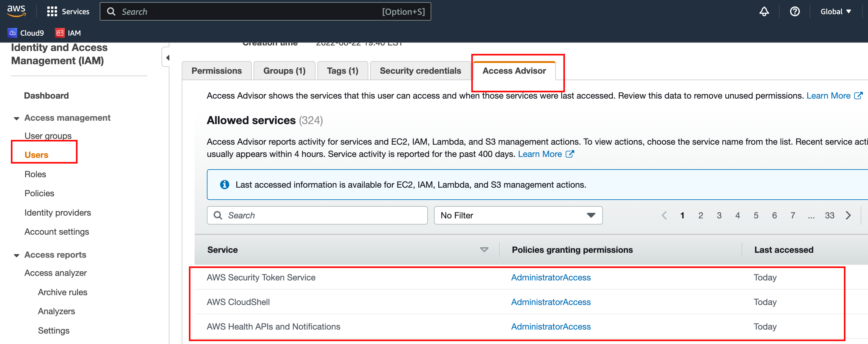Select the Access Advisor tab
This screenshot has height=344, width=868.
514,70
